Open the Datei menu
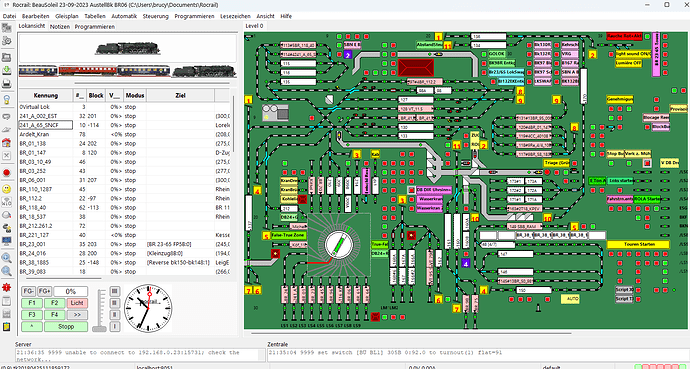The image size is (690, 369). [x=9, y=16]
